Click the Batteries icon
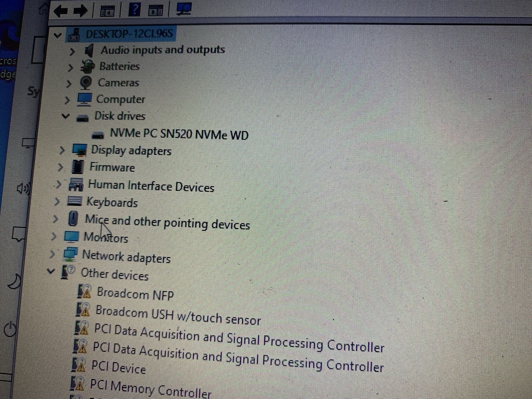 click(87, 66)
